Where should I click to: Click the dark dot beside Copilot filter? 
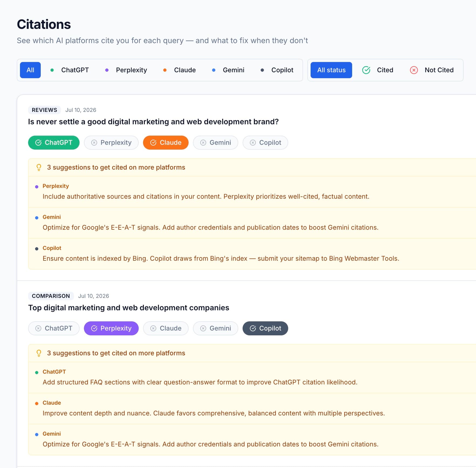tap(262, 70)
